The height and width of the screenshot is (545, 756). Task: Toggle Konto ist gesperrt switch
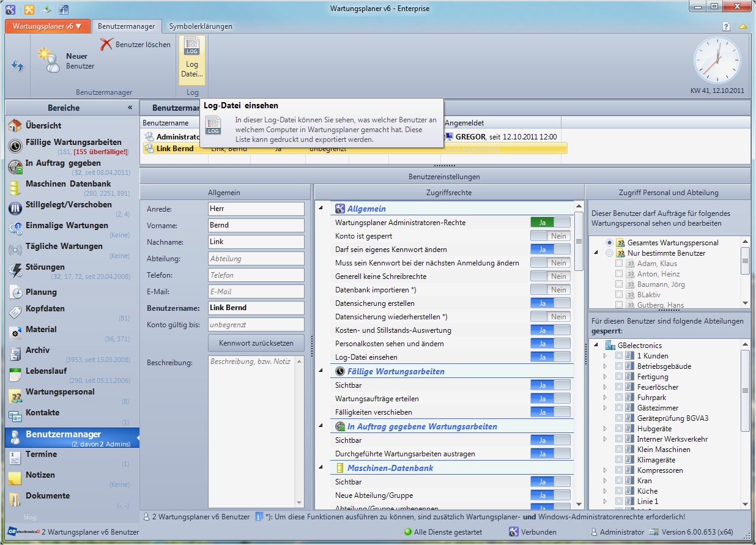tap(550, 236)
